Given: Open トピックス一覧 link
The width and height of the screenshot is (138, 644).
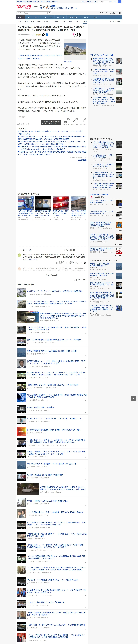Looking at the screenshot, I should point(115,21).
